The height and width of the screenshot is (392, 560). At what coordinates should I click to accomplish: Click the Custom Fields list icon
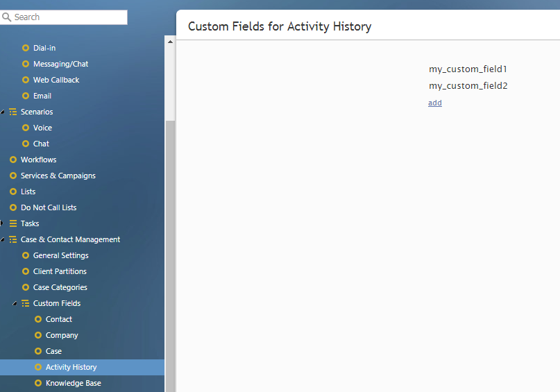(26, 303)
